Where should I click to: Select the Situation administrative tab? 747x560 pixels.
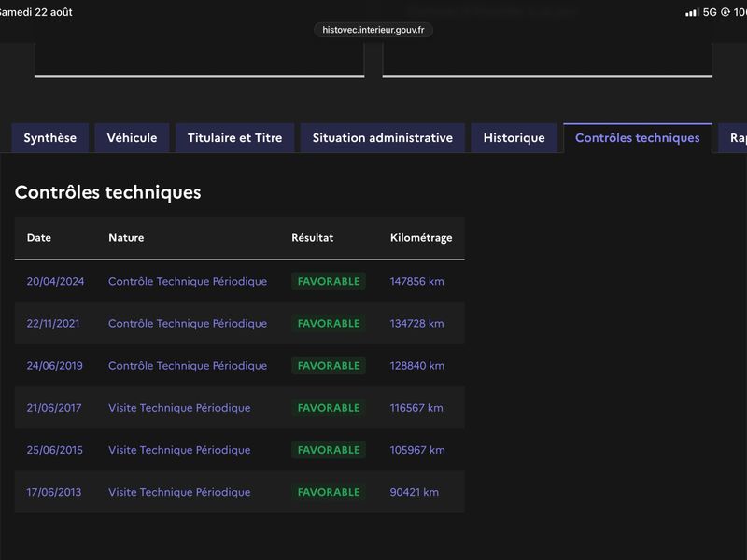click(x=383, y=138)
